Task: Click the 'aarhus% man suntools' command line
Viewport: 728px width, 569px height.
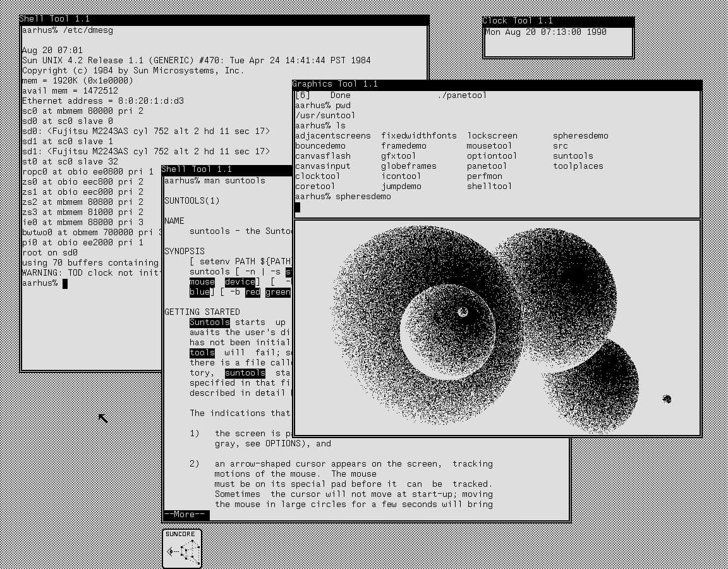Action: [215, 181]
